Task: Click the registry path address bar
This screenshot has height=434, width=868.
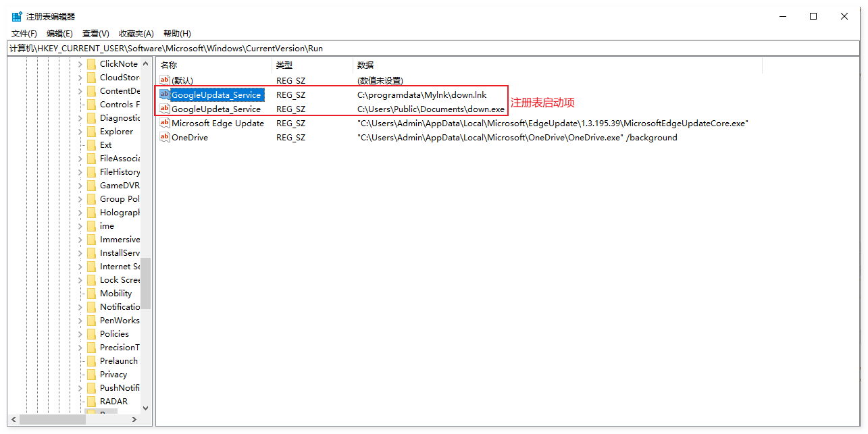Action: click(432, 49)
